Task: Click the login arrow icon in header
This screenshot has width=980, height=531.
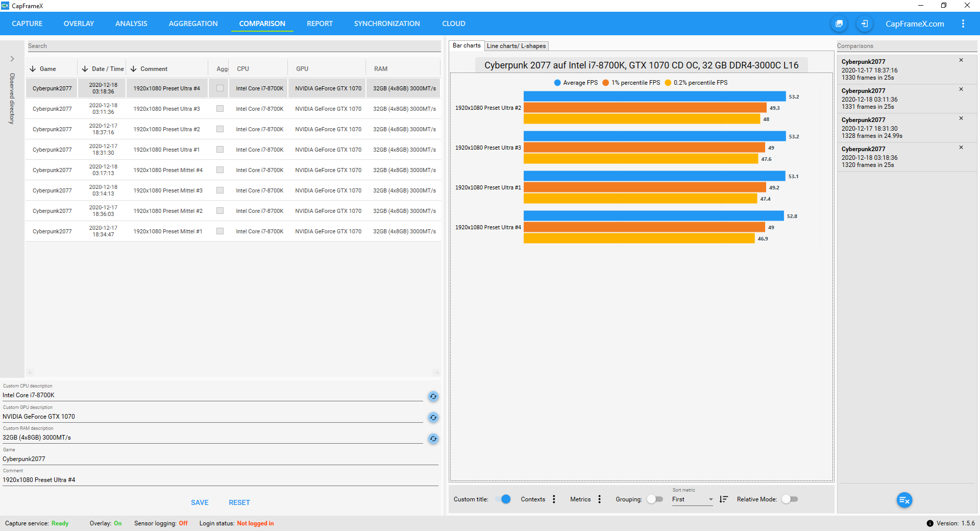Action: 864,23
